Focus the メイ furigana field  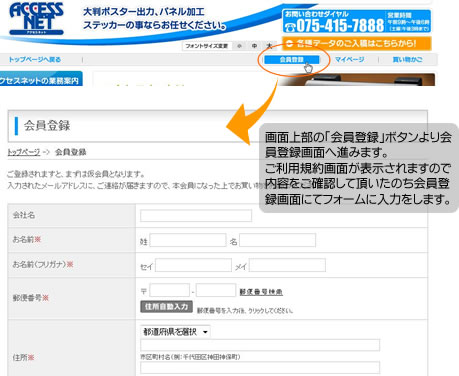click(x=287, y=265)
